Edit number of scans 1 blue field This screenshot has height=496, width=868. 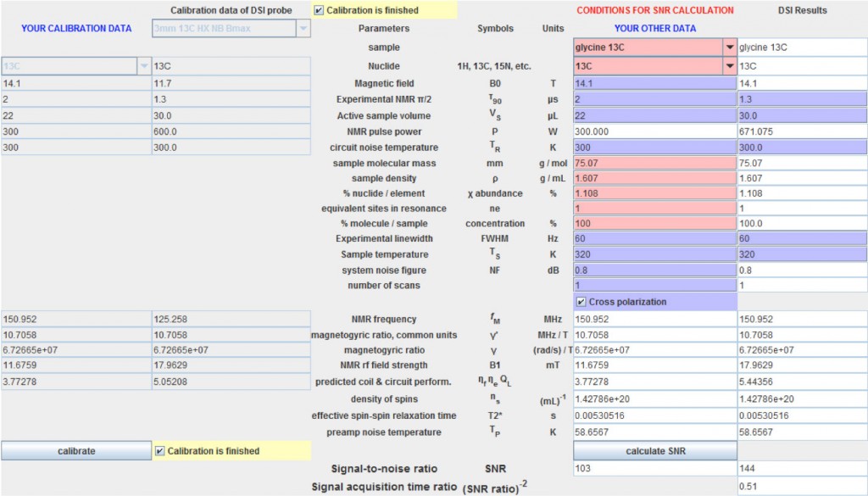(x=655, y=285)
